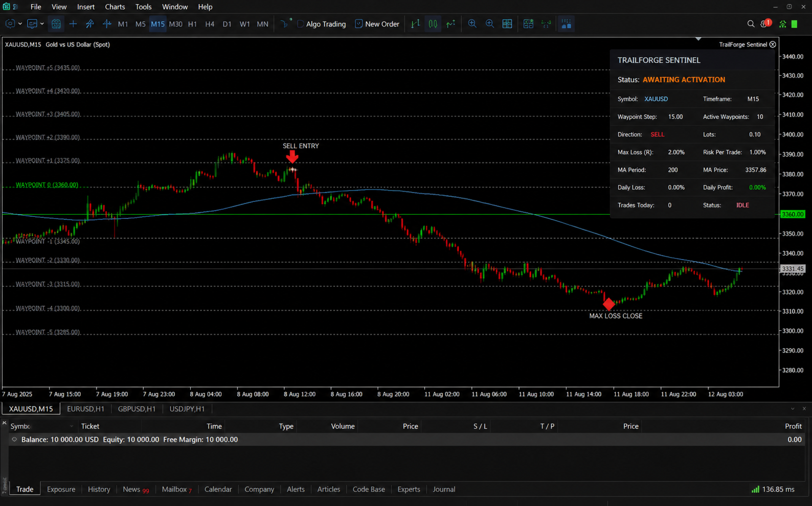Open the Window menu
Screen dimensions: 812x506
pyautogui.click(x=175, y=7)
